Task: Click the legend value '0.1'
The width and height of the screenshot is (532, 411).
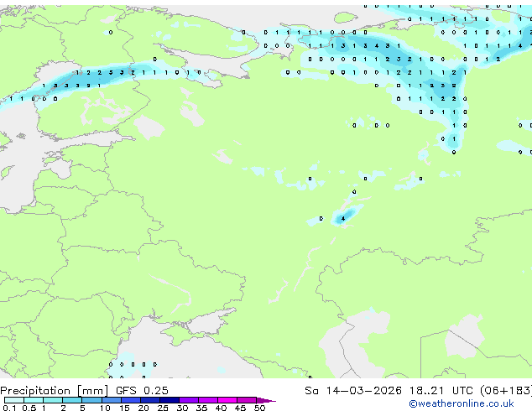Action: (x=9, y=408)
